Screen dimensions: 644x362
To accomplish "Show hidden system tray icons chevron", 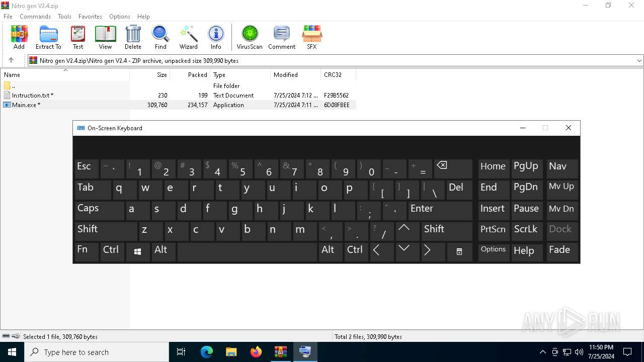I will [542, 352].
